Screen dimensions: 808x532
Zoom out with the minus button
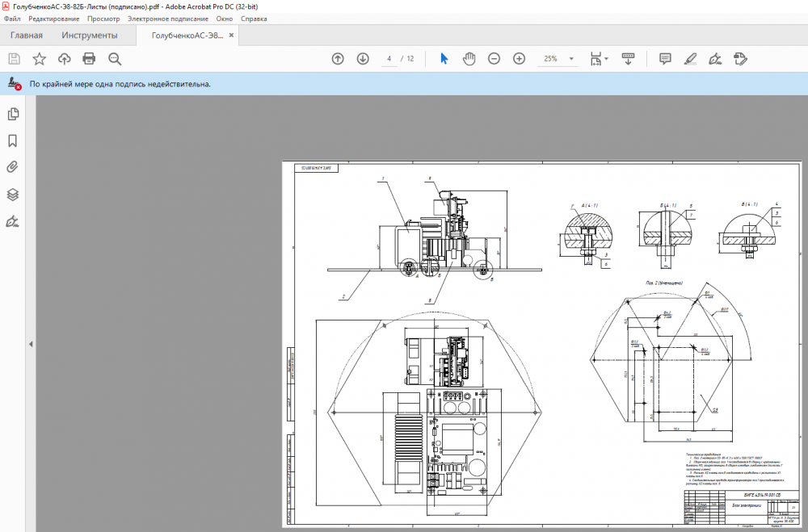pos(494,59)
